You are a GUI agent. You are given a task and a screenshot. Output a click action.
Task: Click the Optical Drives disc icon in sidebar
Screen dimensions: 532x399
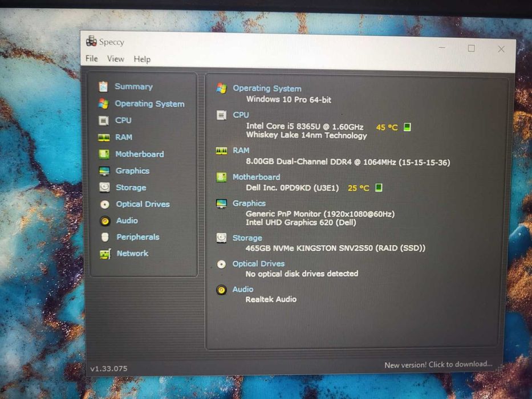(105, 204)
